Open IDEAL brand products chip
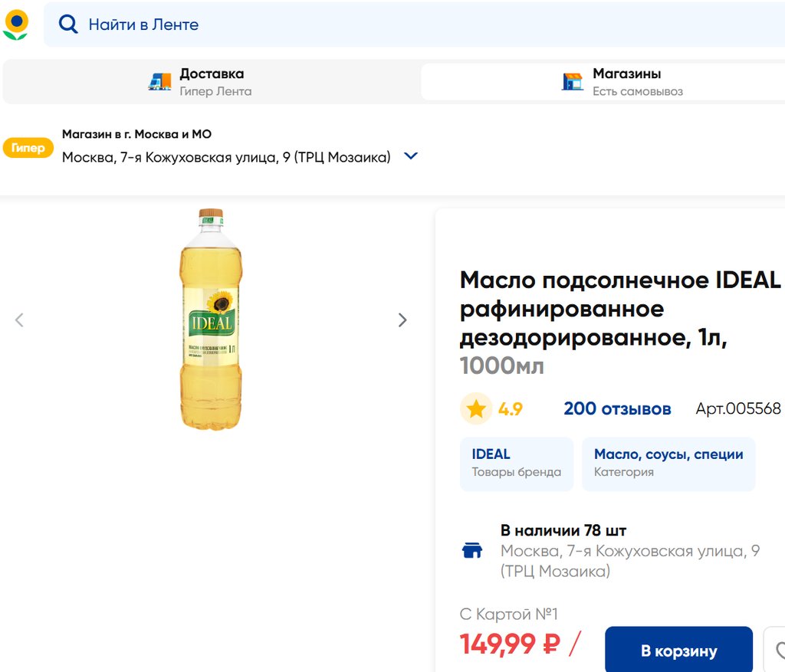Screen dimensions: 785x672 516,463
